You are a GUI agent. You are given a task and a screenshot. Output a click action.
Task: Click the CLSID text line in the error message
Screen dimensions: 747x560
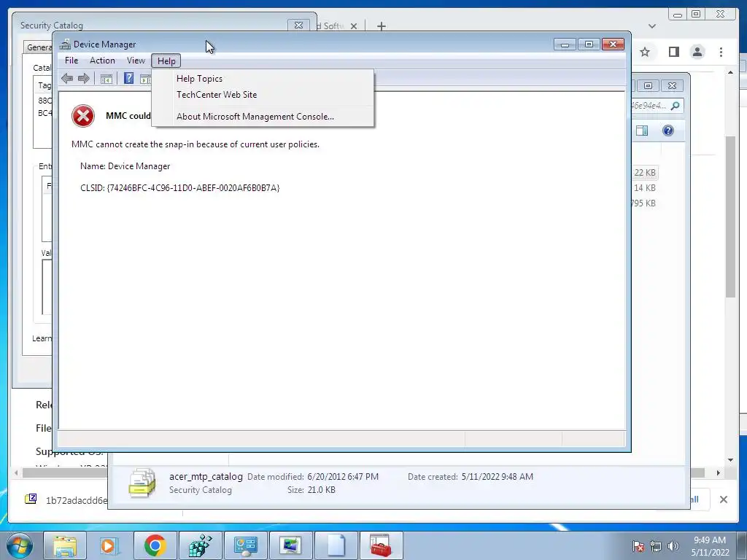pos(180,187)
